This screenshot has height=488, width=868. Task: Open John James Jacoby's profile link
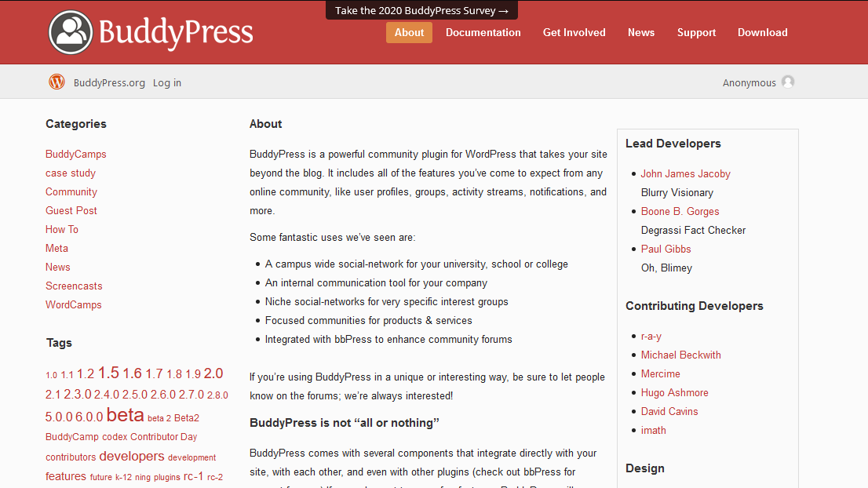tap(685, 173)
